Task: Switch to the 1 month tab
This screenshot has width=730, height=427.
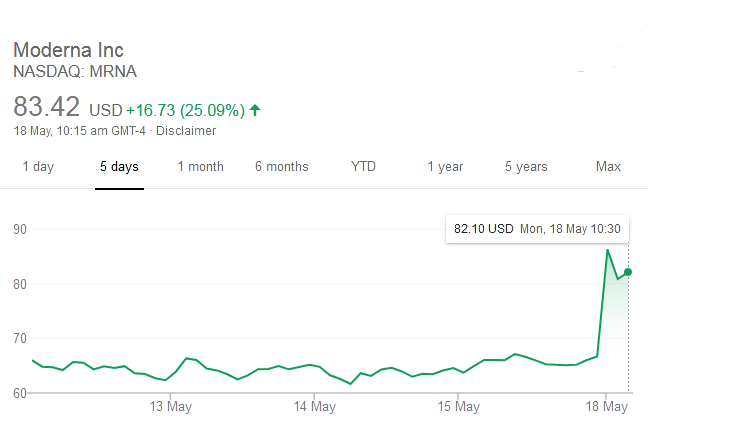Action: 200,167
